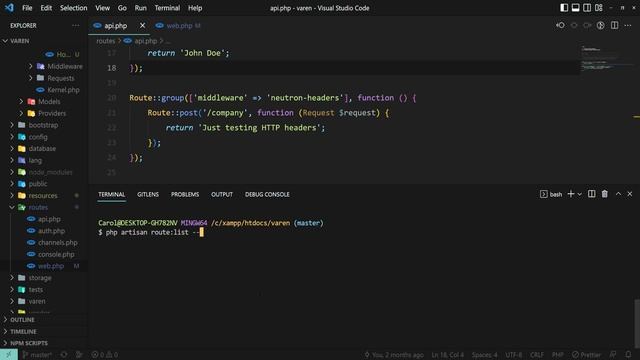Switch to PROBLEMS panel tab
This screenshot has height=360, width=640.
pyautogui.click(x=185, y=194)
